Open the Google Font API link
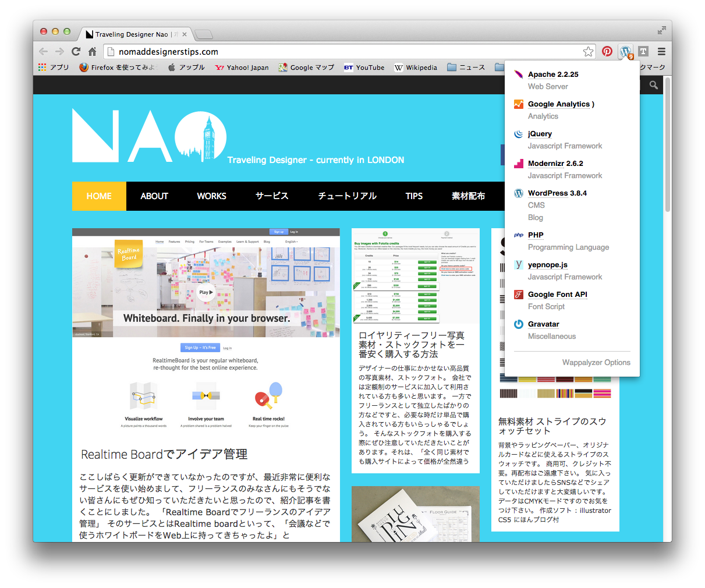The width and height of the screenshot is (705, 588). tap(558, 295)
